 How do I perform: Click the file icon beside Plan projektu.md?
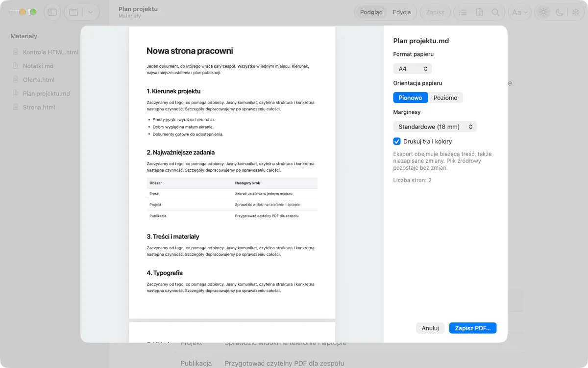pyautogui.click(x=16, y=93)
